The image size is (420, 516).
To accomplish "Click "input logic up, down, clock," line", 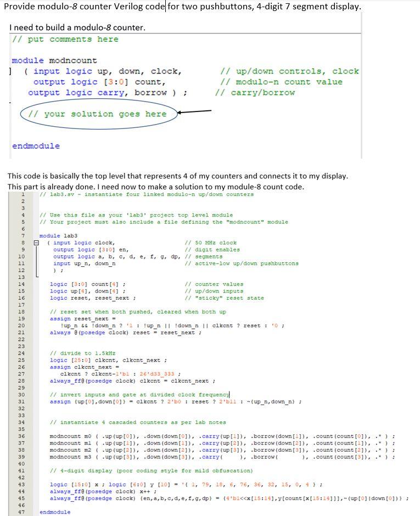I will pyautogui.click(x=107, y=71).
